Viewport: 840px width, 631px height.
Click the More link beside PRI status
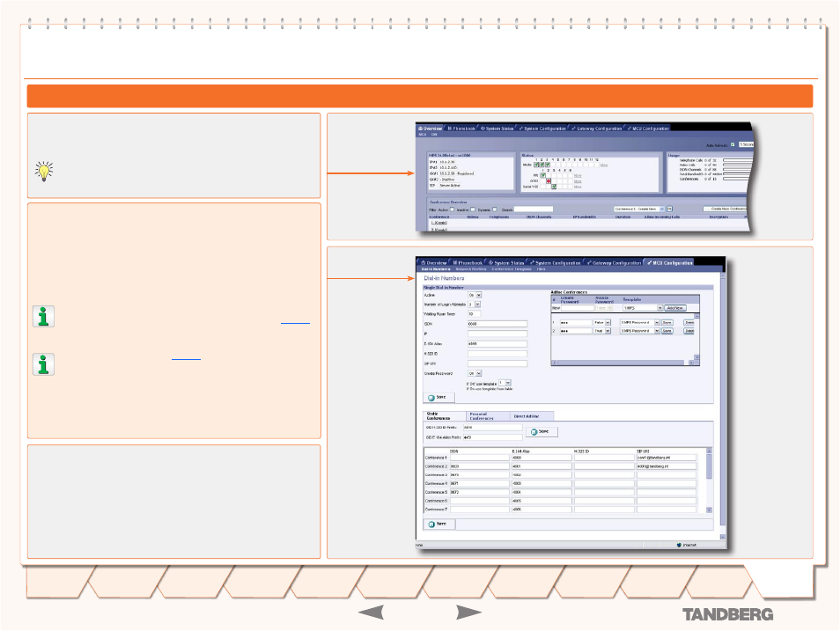tap(578, 176)
